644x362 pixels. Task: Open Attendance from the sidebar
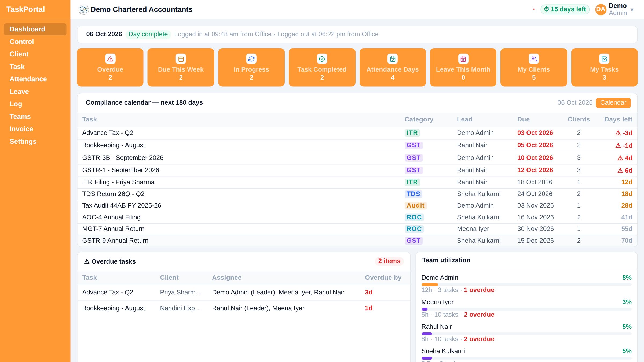(x=35, y=79)
